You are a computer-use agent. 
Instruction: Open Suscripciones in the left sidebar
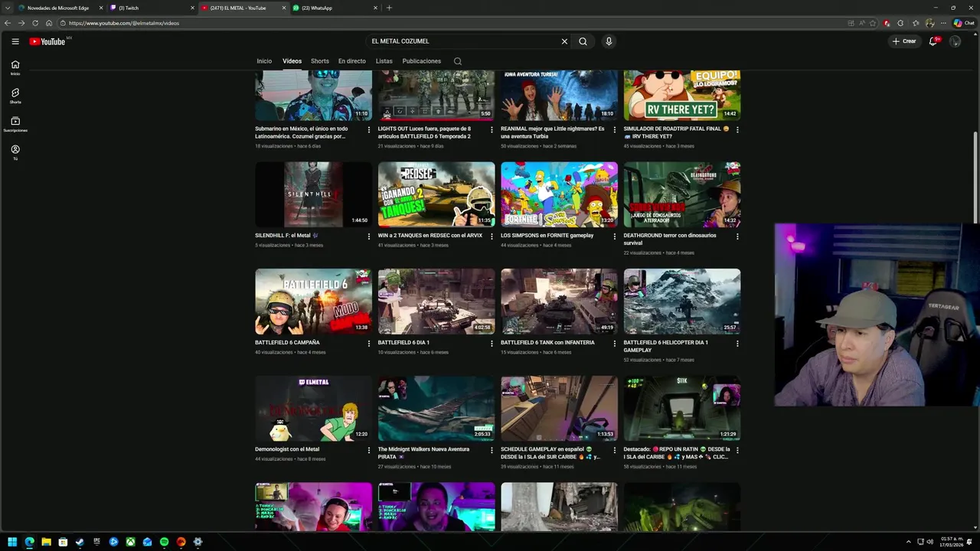tap(15, 124)
